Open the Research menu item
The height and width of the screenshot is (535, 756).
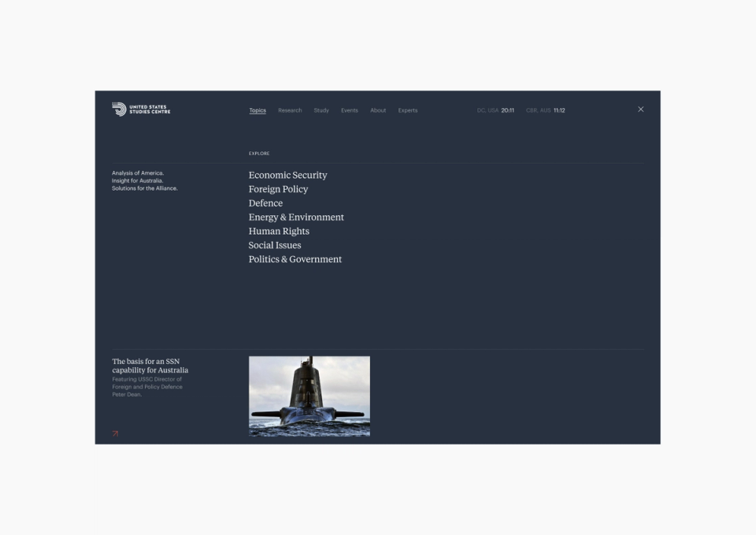(290, 110)
